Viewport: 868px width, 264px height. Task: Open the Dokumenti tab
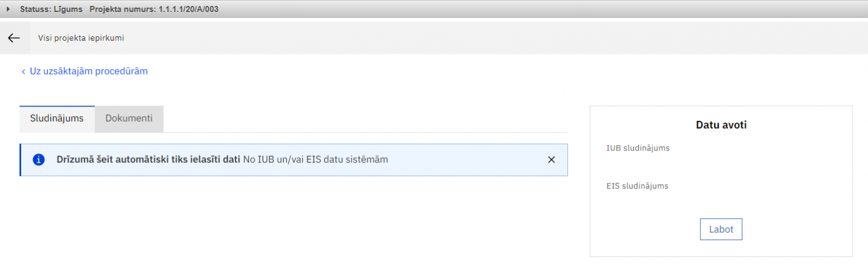click(129, 118)
